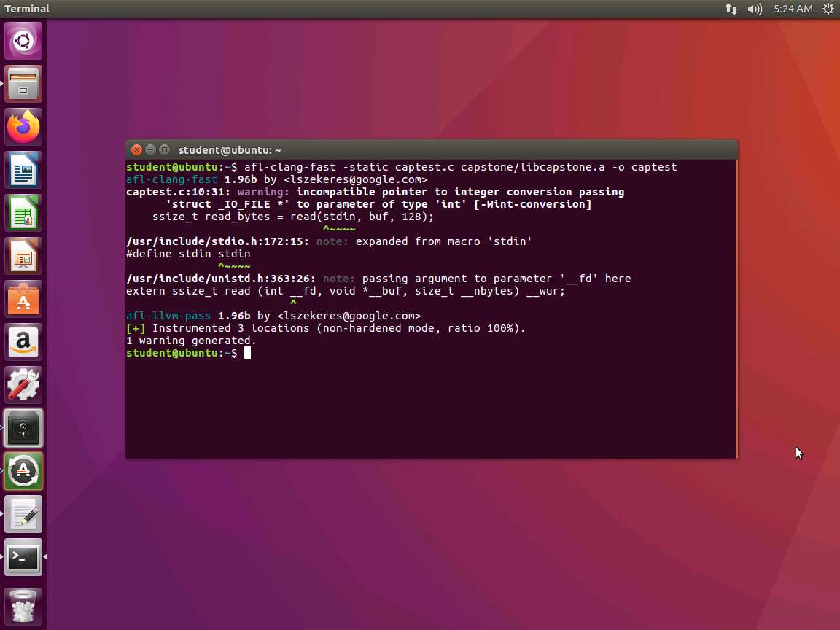840x630 pixels.
Task: Click the Amazon launcher icon
Action: (23, 342)
